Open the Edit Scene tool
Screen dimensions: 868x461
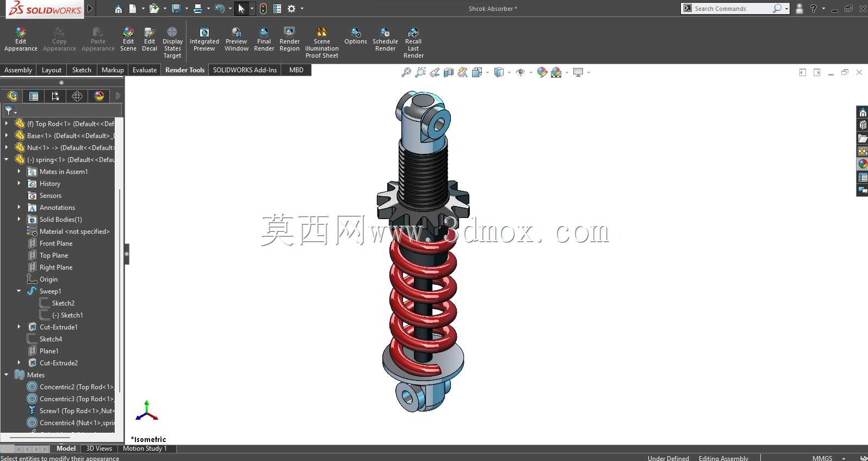point(128,39)
